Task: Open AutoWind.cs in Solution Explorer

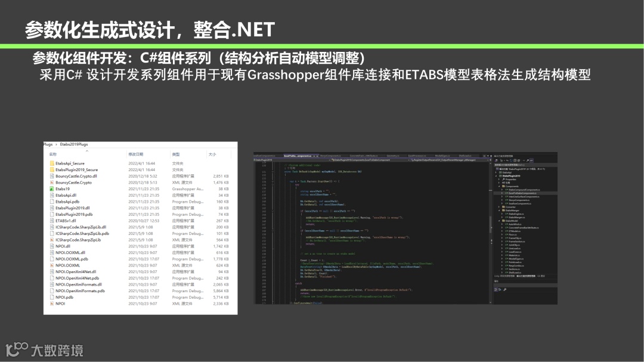Action: (x=515, y=224)
